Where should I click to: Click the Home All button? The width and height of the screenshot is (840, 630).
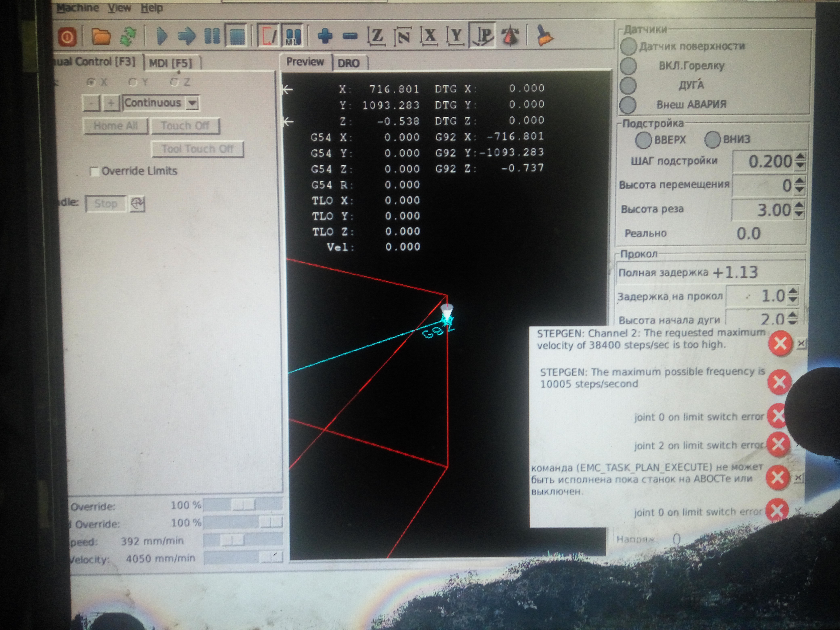click(x=115, y=126)
